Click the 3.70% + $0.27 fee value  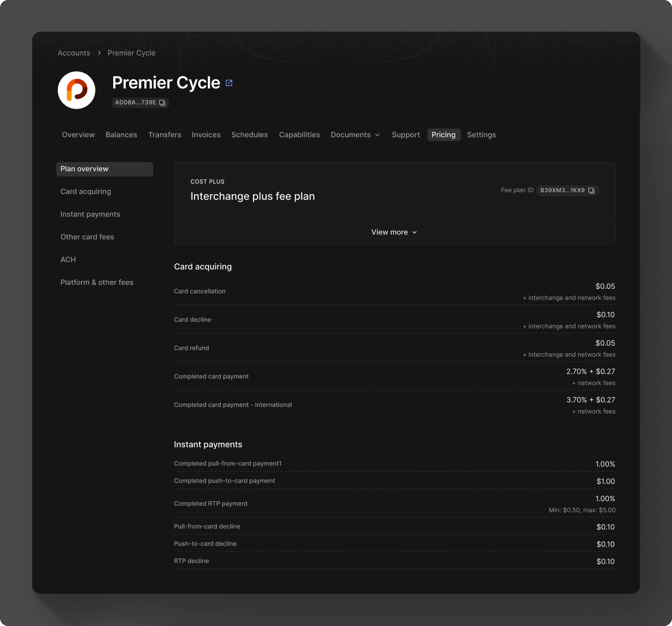click(591, 400)
